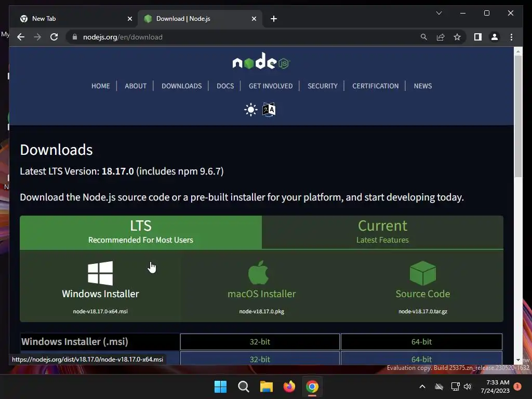
Task: Open the zoom magnifier in address bar
Action: [x=424, y=37]
